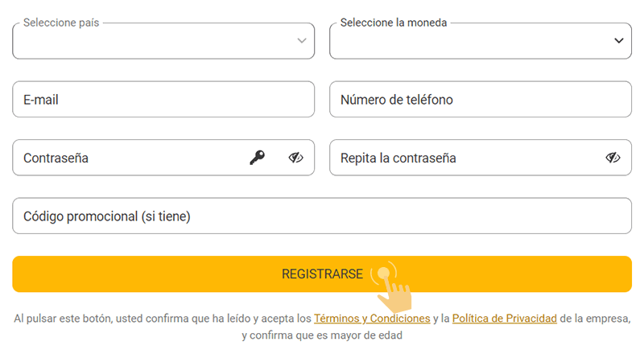Open the Términos y Condiciones link
Screen dimensions: 644x362
(372, 319)
